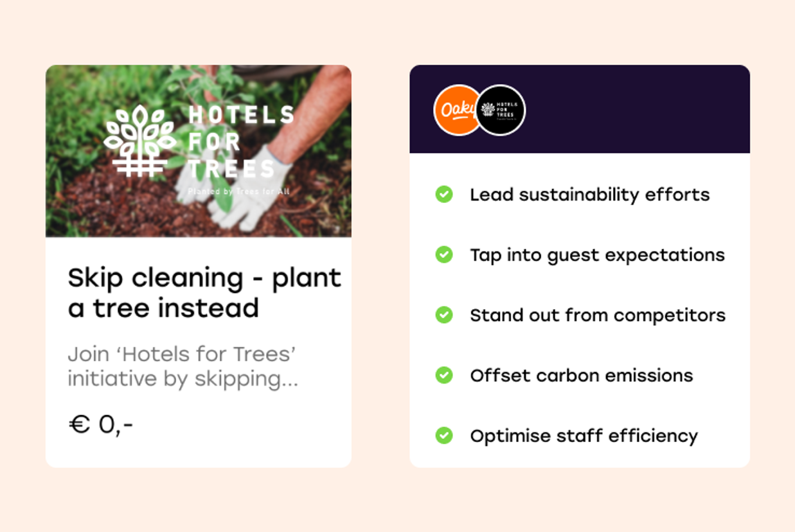
Task: Click the 'Planted by Trees for All' tagline
Action: (238, 191)
